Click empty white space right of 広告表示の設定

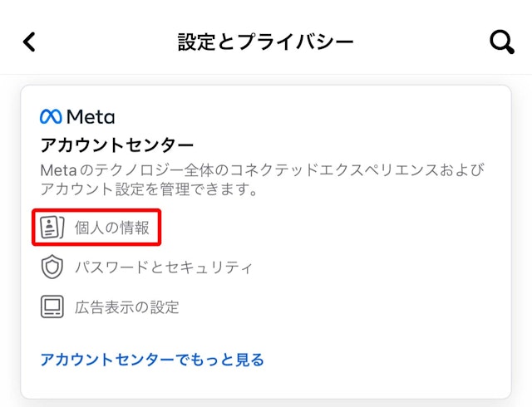tap(349, 306)
